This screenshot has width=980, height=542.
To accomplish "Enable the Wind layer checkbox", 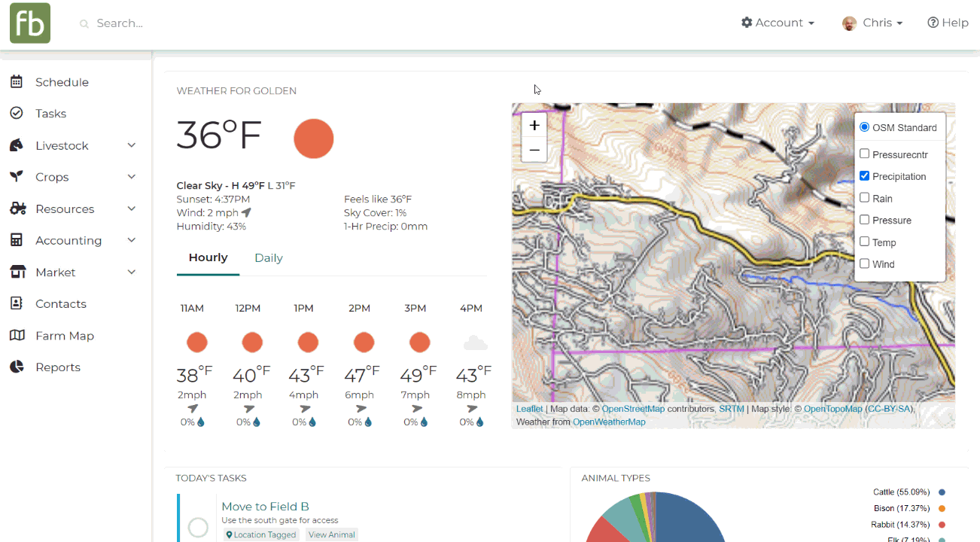I will pyautogui.click(x=864, y=263).
